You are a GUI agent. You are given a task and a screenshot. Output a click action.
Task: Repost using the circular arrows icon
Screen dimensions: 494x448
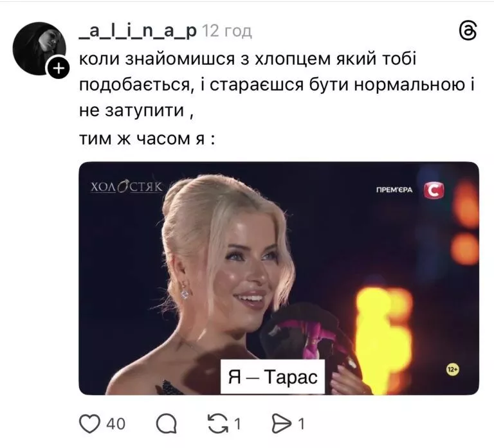[x=218, y=424]
